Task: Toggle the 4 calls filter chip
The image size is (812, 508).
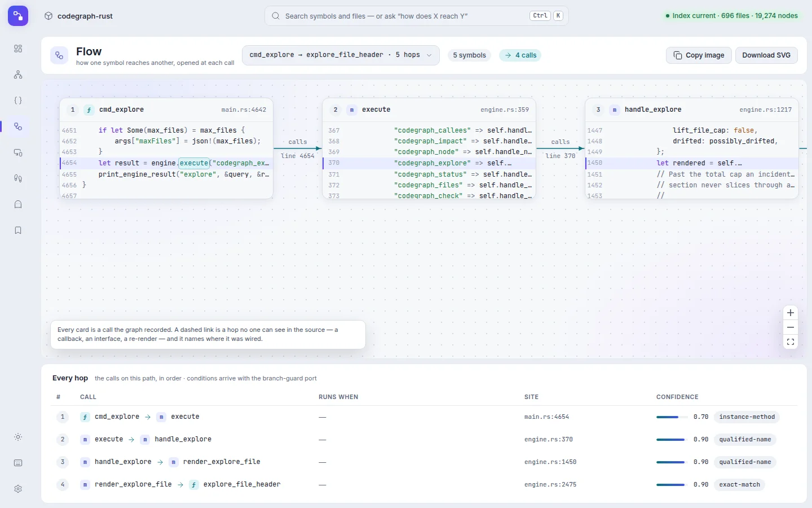Action: pyautogui.click(x=520, y=55)
